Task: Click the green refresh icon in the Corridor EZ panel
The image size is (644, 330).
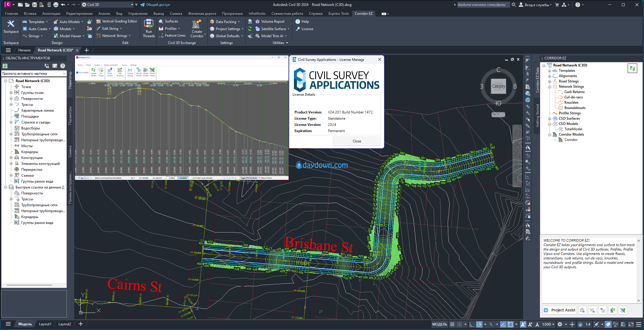Action: coord(632,69)
